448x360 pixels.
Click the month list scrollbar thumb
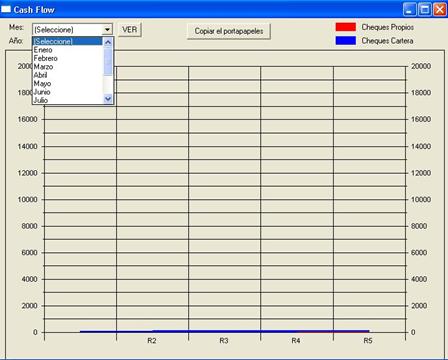tap(108, 61)
